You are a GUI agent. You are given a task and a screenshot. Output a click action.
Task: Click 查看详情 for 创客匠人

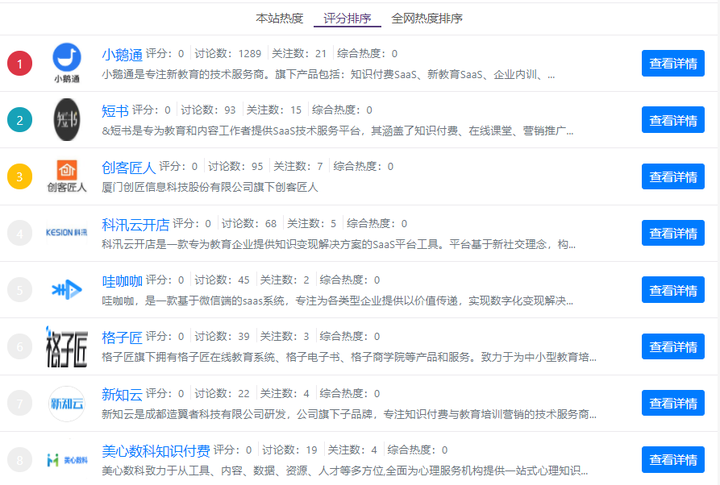673,177
